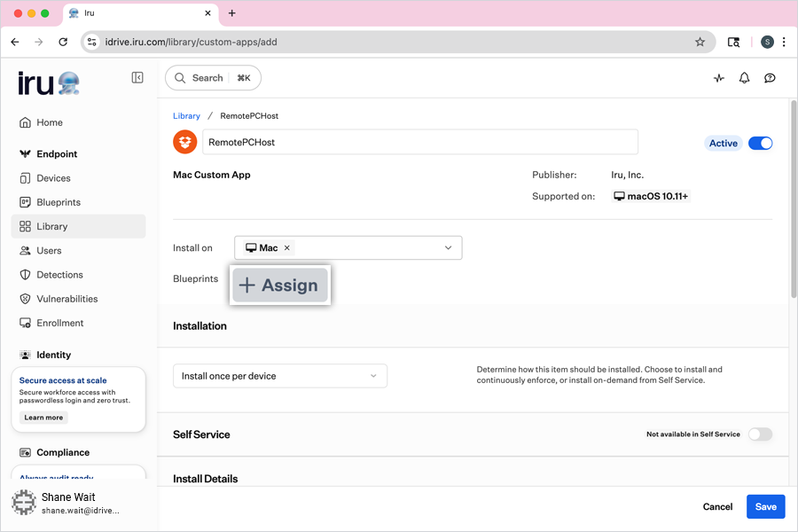Enable the Self Service toggle
This screenshot has height=532, width=798.
[x=760, y=434]
